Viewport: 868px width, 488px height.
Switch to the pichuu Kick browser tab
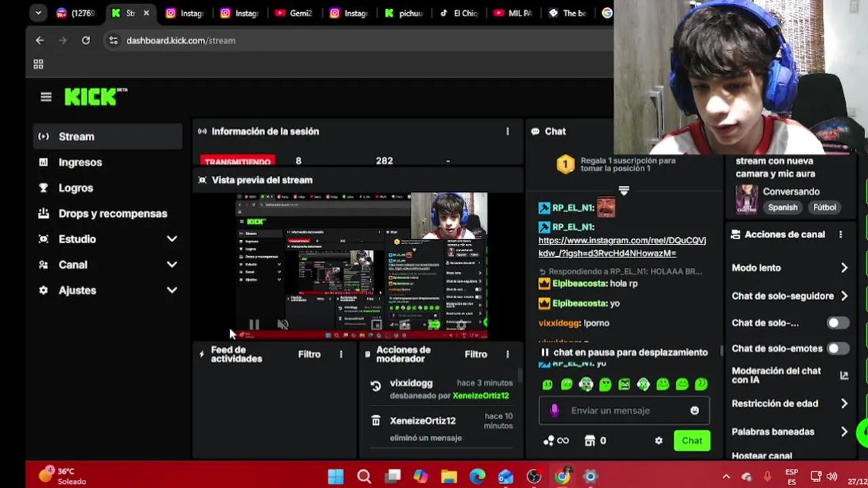(x=404, y=13)
